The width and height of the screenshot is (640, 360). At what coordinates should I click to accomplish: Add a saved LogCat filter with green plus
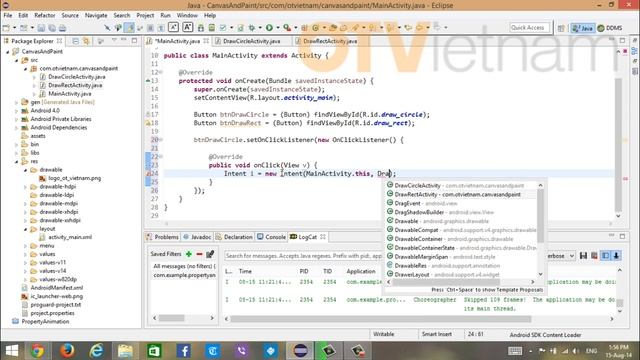[189, 254]
